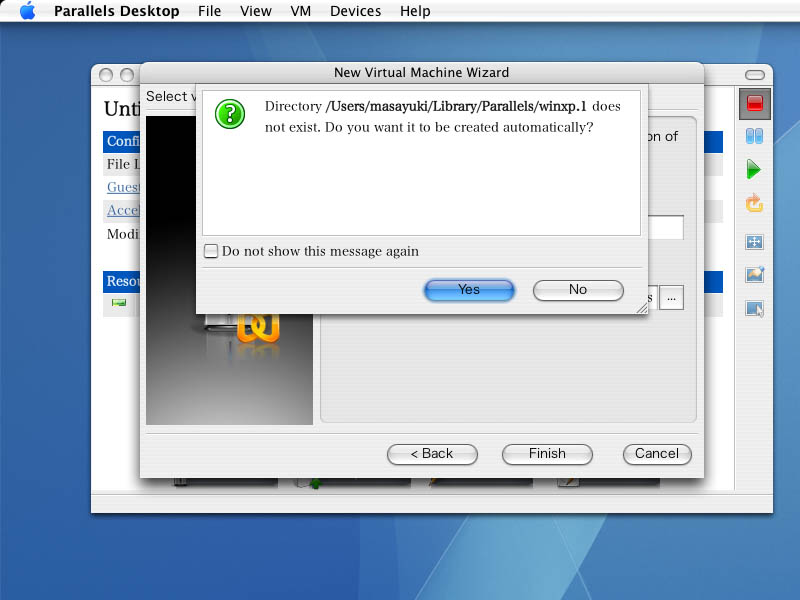The width and height of the screenshot is (800, 600).
Task: Click the orange Reset VM arrow icon
Action: click(x=754, y=203)
